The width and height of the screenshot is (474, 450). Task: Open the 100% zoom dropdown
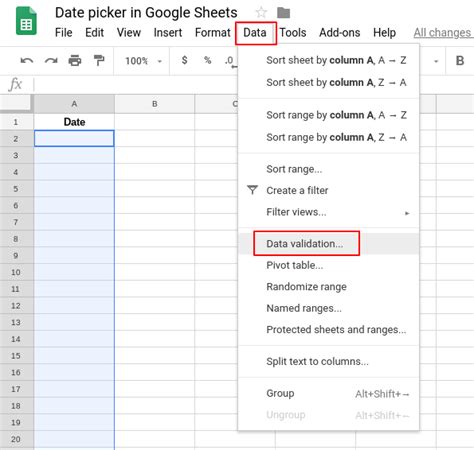[143, 61]
